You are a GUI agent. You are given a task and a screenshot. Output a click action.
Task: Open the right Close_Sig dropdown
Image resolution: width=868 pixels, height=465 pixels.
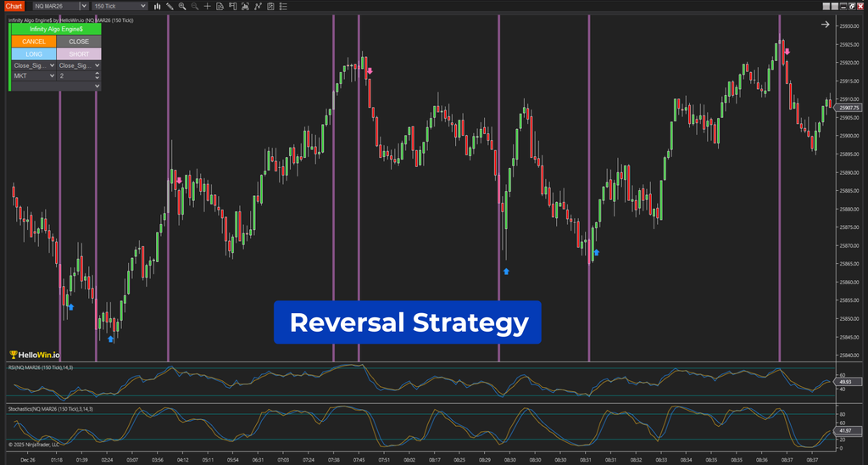(x=79, y=65)
